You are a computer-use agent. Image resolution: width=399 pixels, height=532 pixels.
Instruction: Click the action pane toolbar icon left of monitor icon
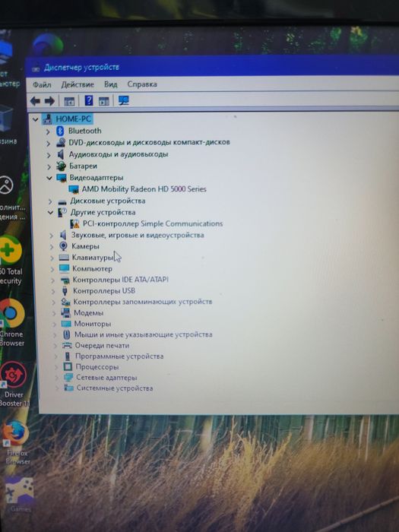pyautogui.click(x=104, y=101)
